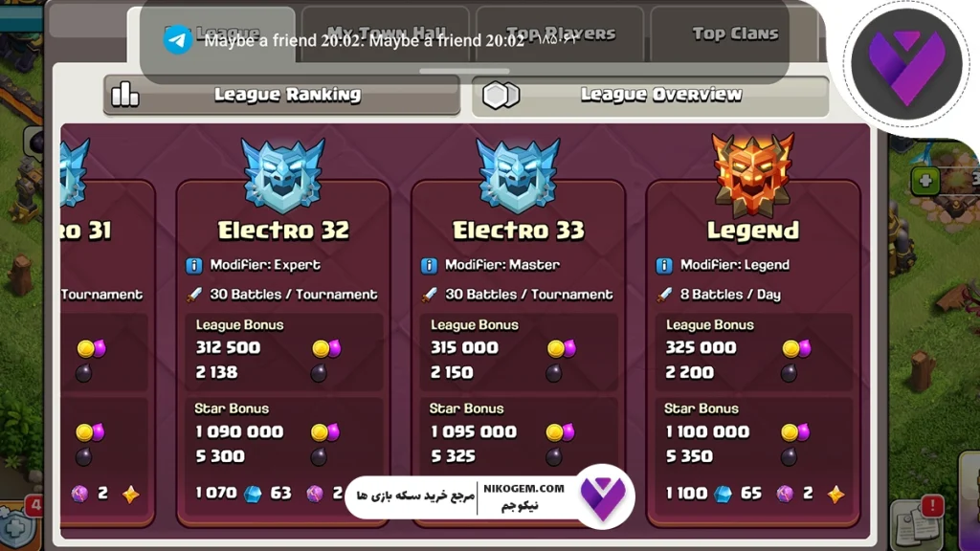Open the Top Clans tab
980x551 pixels.
pos(735,33)
